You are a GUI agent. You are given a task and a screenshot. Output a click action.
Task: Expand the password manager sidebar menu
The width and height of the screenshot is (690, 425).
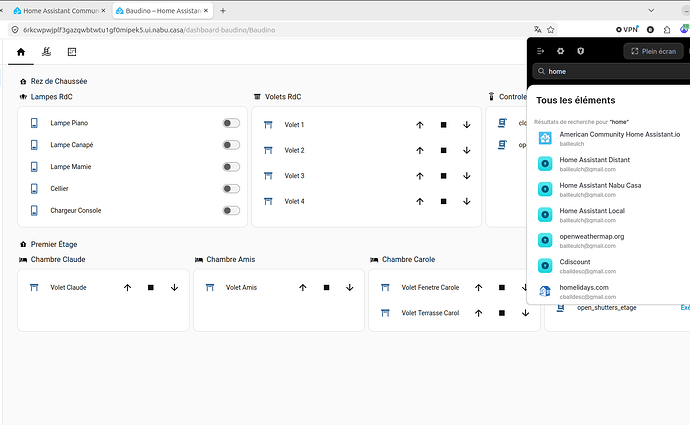(540, 51)
